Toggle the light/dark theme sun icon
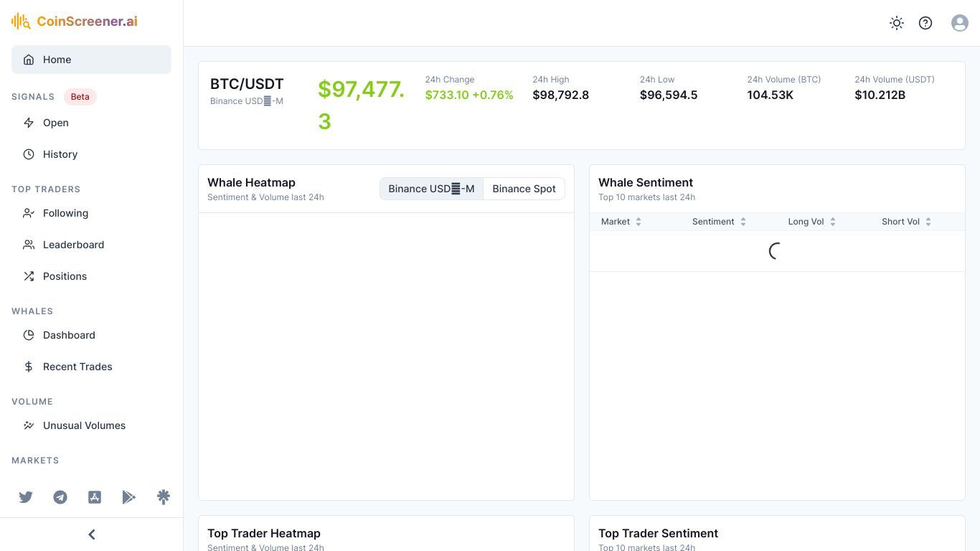Screen dimensions: 980x551 pos(897,23)
